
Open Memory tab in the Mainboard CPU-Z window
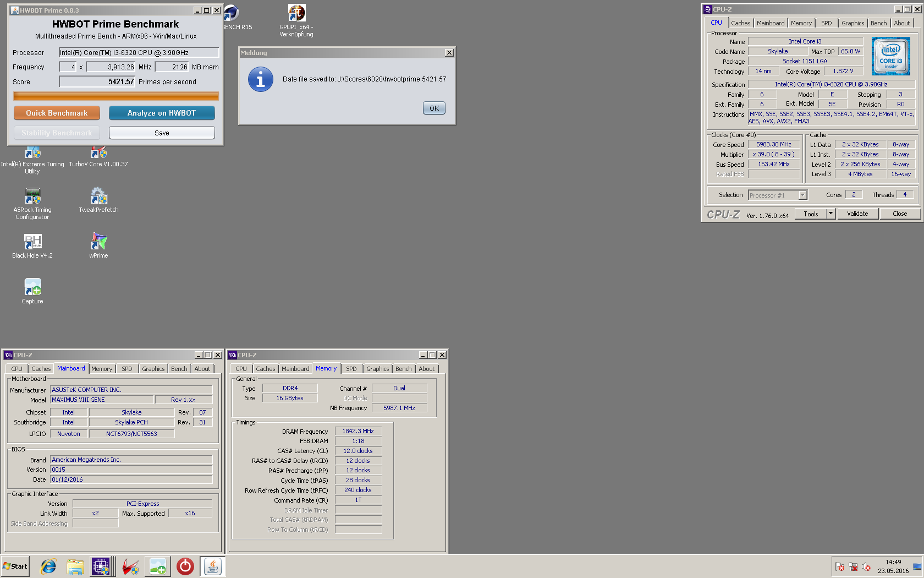coord(102,369)
